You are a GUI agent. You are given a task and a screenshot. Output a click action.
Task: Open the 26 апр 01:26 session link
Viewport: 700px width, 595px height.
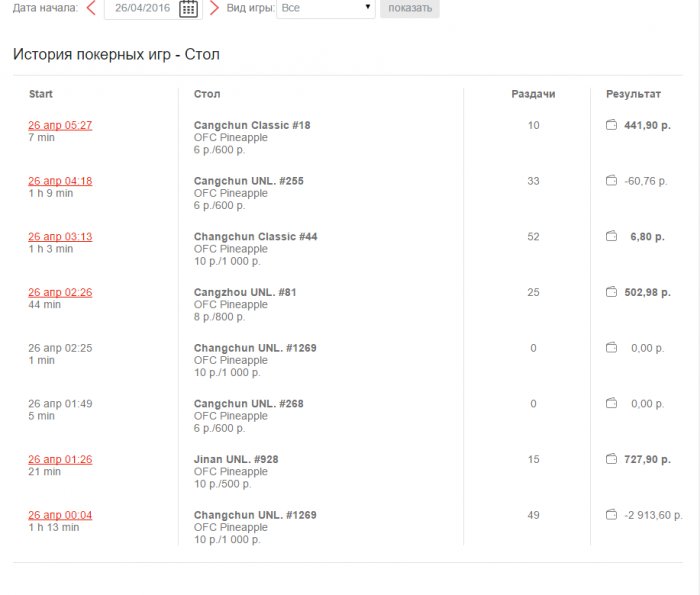60,459
